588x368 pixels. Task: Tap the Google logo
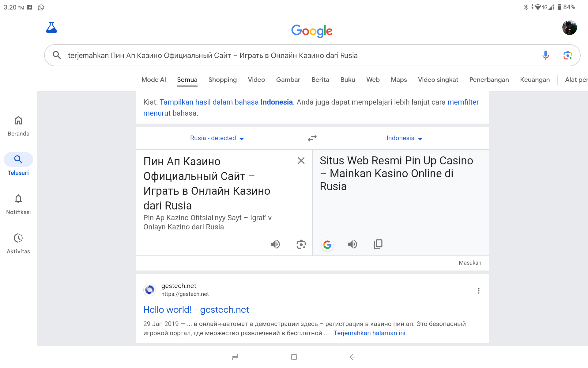pyautogui.click(x=312, y=31)
